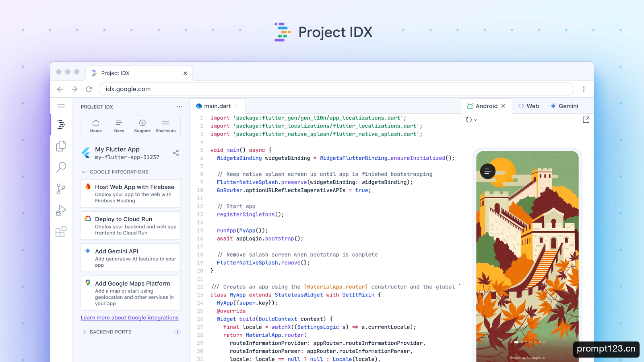Click the page indicator dots in preview

[x=527, y=342]
